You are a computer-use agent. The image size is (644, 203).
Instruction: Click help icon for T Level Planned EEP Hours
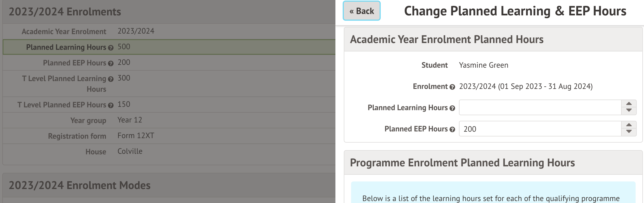[111, 105]
